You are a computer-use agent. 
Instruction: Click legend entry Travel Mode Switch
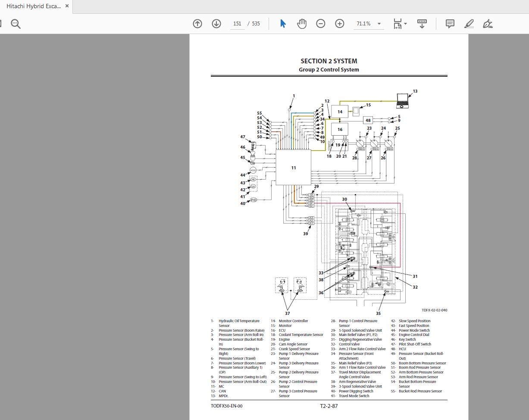354,396
